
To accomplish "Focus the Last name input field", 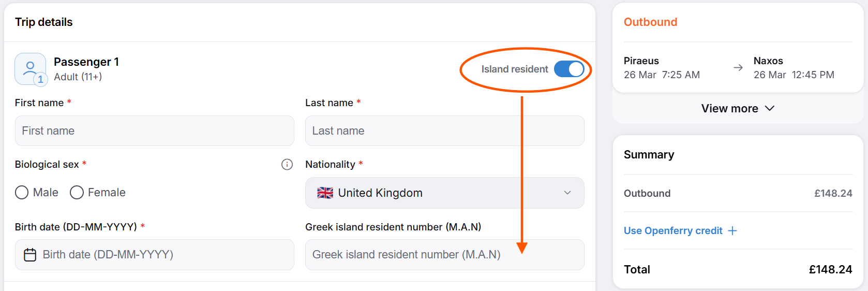I will 445,131.
